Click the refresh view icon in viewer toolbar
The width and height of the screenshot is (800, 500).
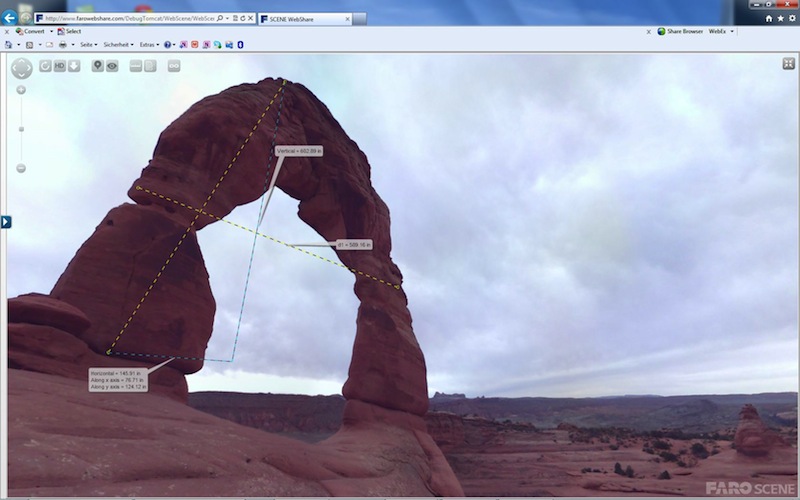(46, 66)
